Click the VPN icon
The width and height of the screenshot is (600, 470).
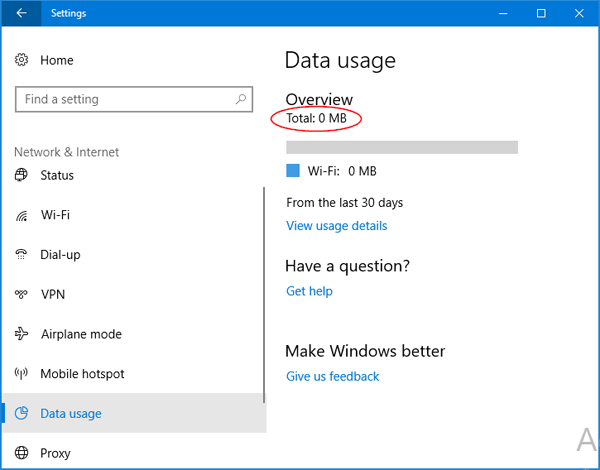pos(21,295)
